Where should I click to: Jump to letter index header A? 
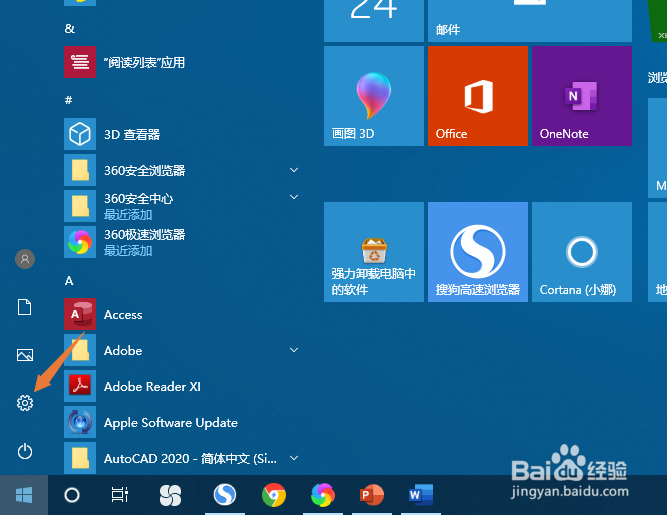(69, 281)
